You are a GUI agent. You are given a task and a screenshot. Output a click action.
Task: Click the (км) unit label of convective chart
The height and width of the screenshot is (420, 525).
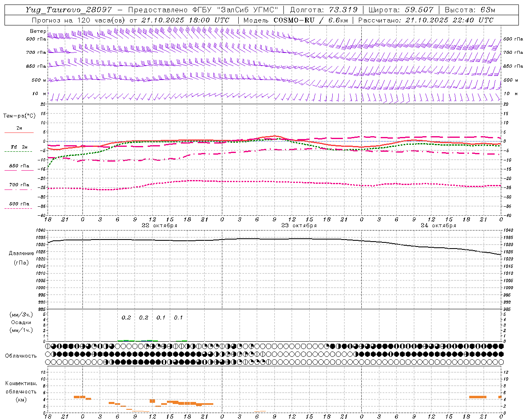pos(21,399)
